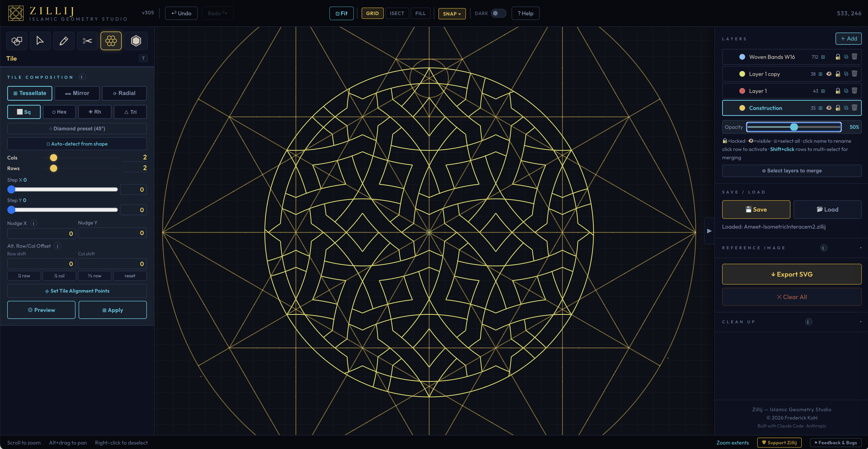Duplicate the Layer 1 layer

pyautogui.click(x=846, y=91)
